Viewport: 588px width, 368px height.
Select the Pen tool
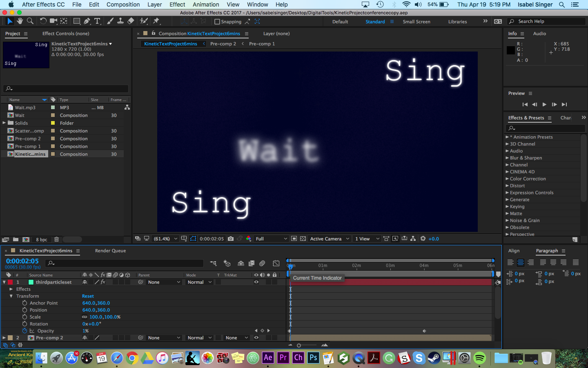pyautogui.click(x=87, y=21)
